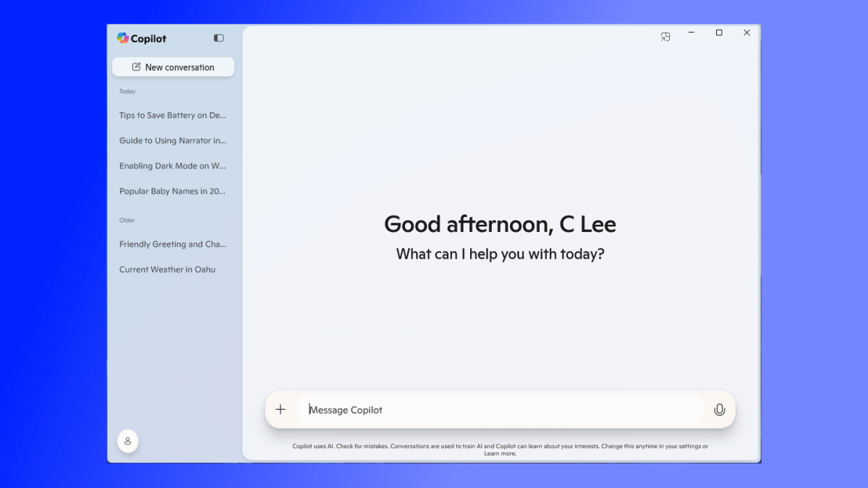868x488 pixels.
Task: Click the 'Learn more' link
Action: (x=500, y=453)
